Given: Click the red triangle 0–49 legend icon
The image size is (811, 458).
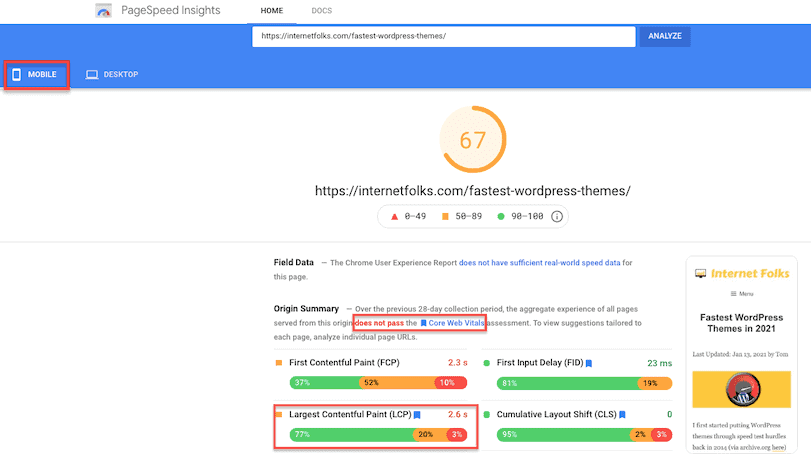Looking at the screenshot, I should coord(394,217).
